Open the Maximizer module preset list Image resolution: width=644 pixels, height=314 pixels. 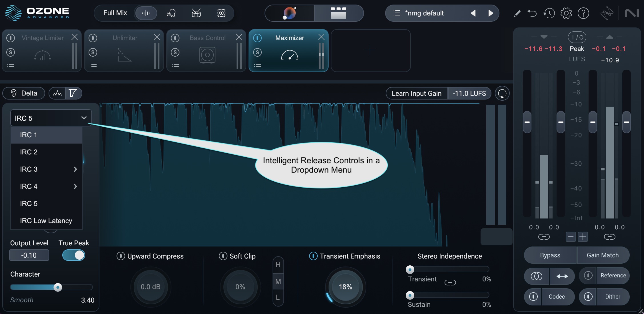[258, 64]
